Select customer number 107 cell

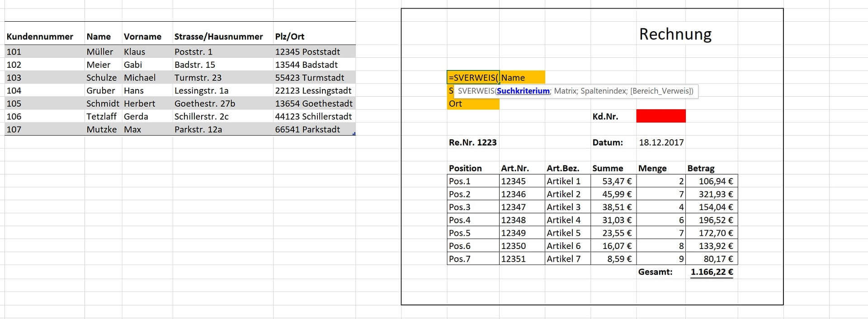[x=44, y=129]
